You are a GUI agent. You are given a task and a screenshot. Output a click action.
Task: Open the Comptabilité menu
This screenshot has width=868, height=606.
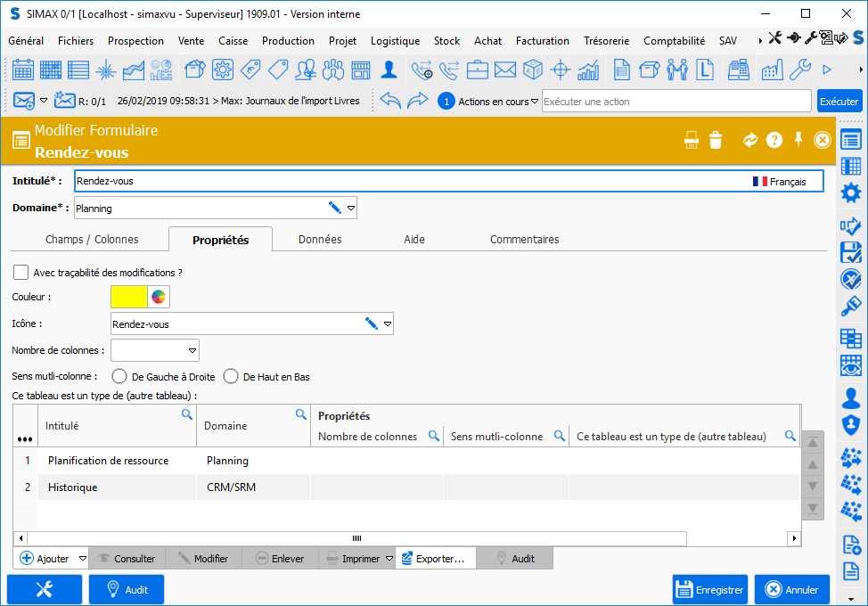click(674, 41)
